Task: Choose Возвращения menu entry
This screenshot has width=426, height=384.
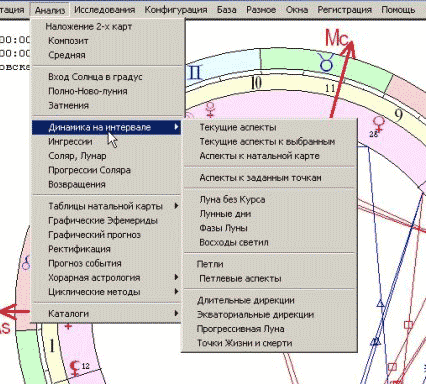Action: pos(107,185)
